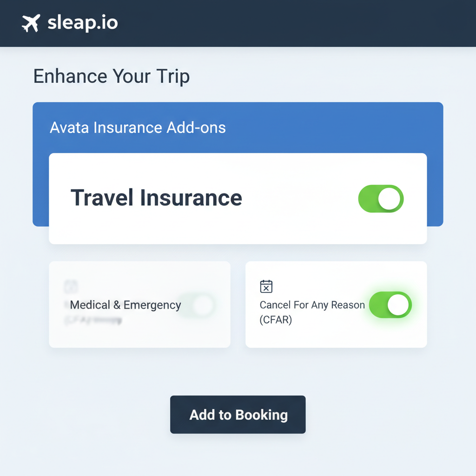Select the Medical & Emergency card
Viewport: 476px width, 476px height.
point(139,304)
